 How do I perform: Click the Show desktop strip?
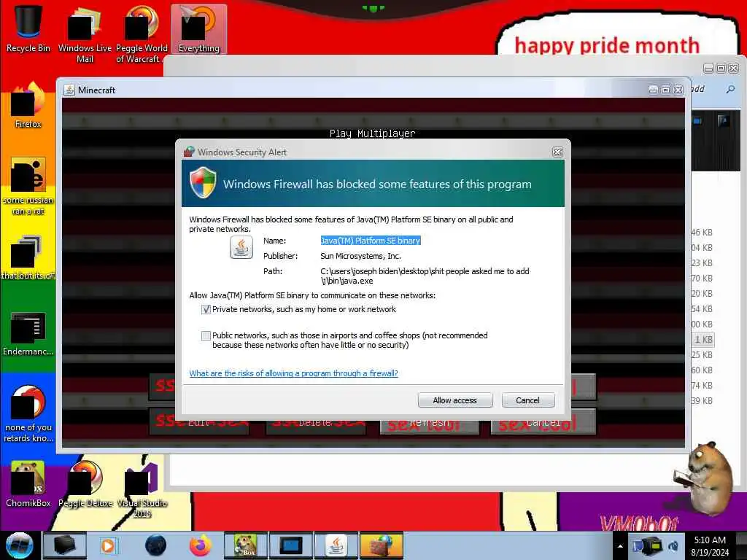click(742, 545)
